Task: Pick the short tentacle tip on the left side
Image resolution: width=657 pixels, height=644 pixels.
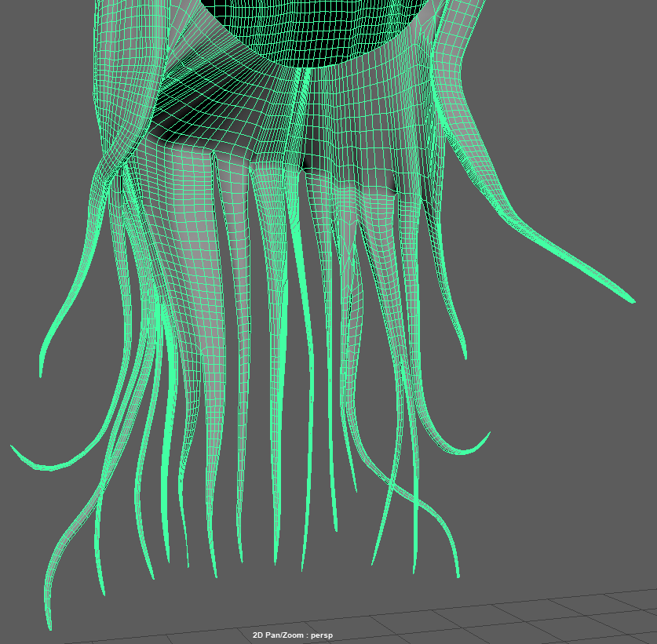Action: pyautogui.click(x=41, y=373)
